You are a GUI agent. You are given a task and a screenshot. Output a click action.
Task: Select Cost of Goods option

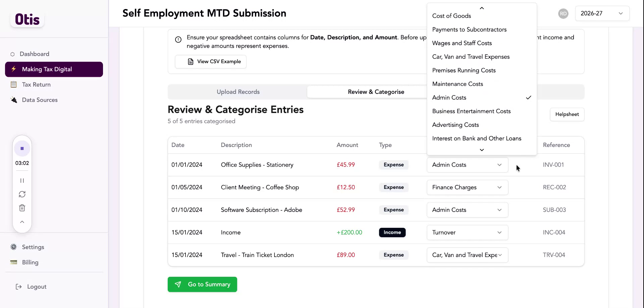482,16
